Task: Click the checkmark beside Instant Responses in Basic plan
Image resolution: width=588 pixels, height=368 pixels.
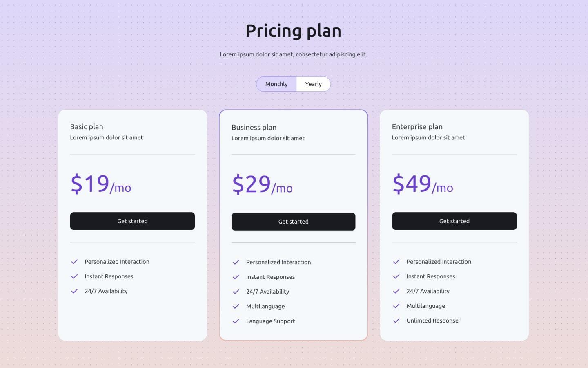Action: tap(75, 276)
